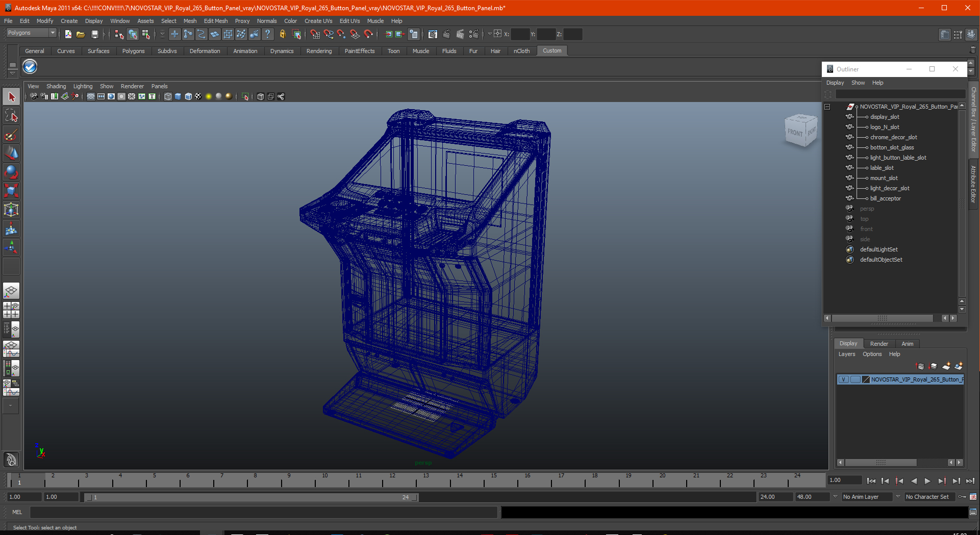Select the arrow Select tool in toolbox

tap(11, 97)
